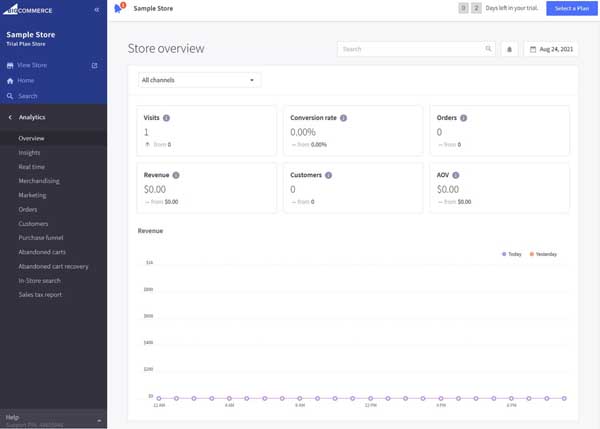Open In-Store search report
600x429 pixels.
point(39,281)
